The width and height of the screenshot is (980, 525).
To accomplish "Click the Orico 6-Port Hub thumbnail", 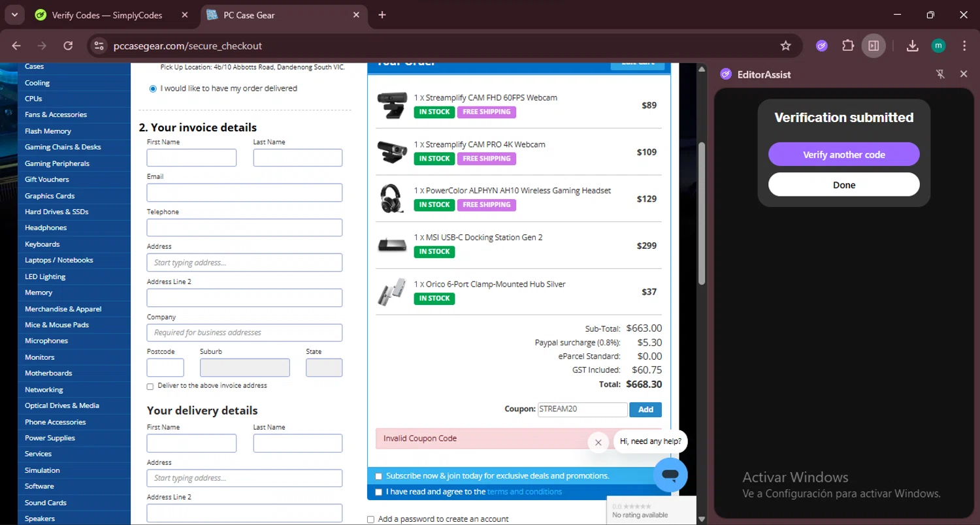I will click(392, 292).
